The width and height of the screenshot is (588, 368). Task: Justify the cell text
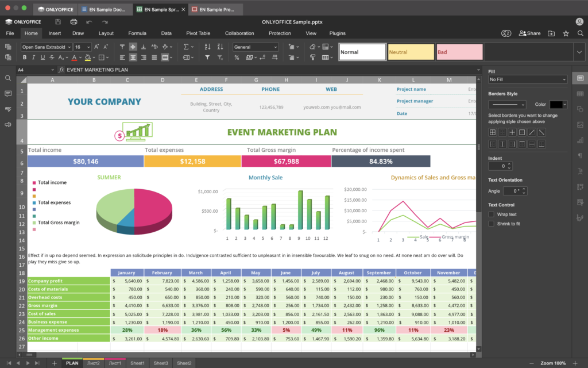154,57
